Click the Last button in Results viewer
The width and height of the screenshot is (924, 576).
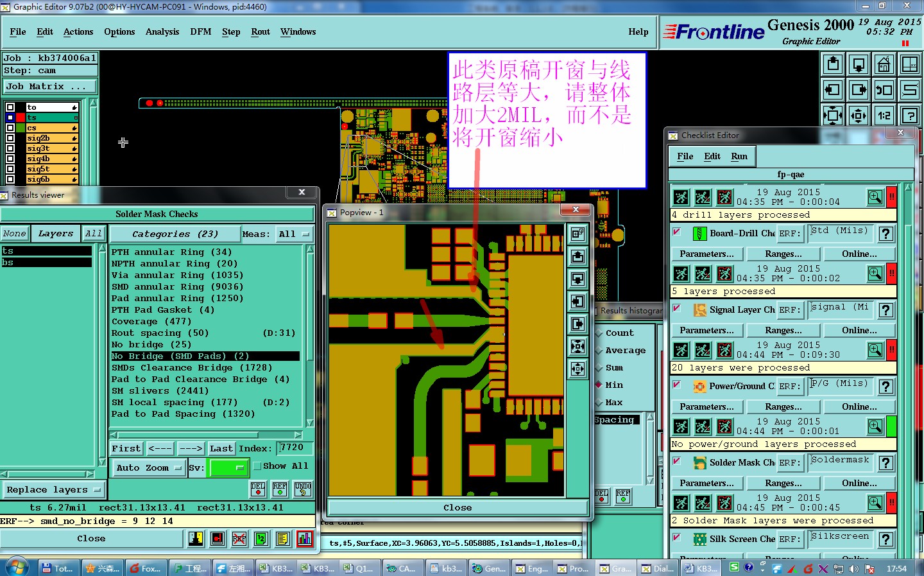tap(221, 448)
